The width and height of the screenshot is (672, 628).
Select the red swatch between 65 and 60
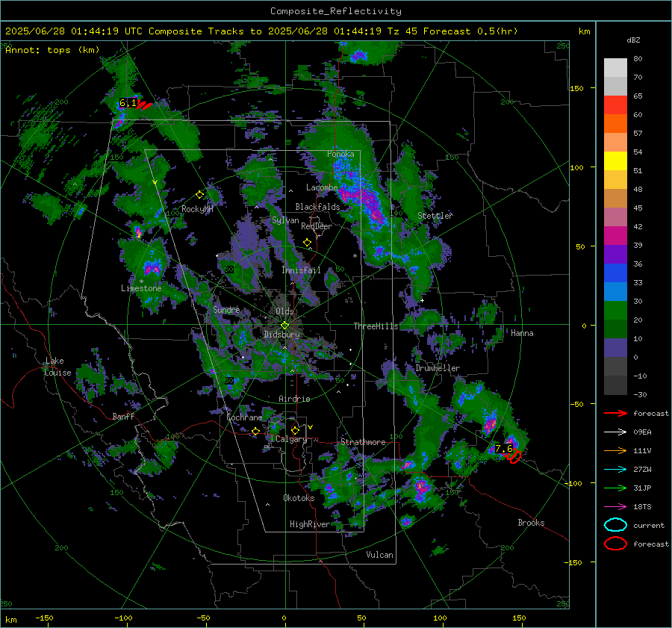[615, 105]
